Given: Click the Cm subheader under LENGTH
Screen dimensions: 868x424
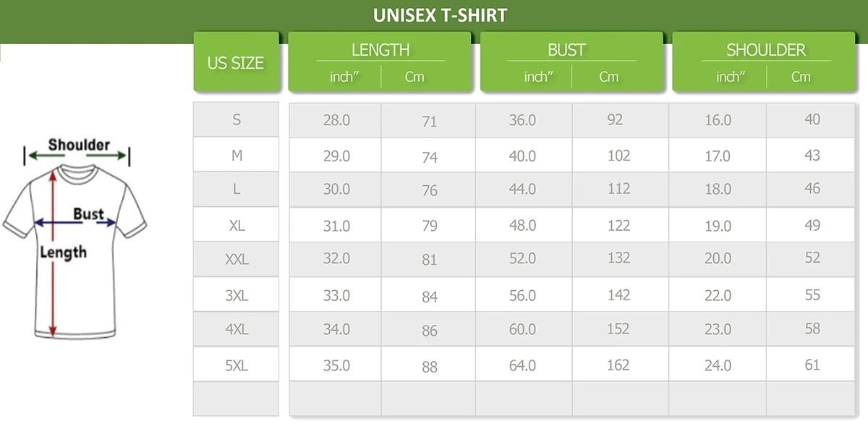Looking at the screenshot, I should click(x=414, y=77).
